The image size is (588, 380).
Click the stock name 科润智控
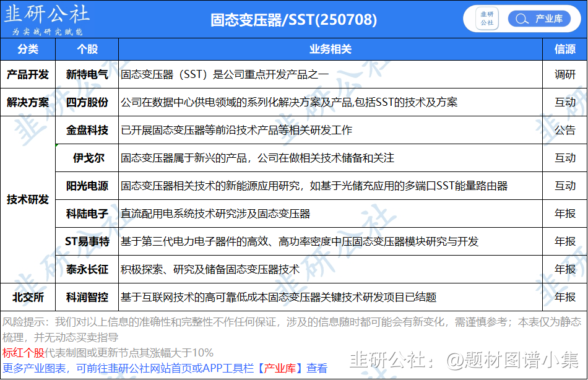pos(87,297)
